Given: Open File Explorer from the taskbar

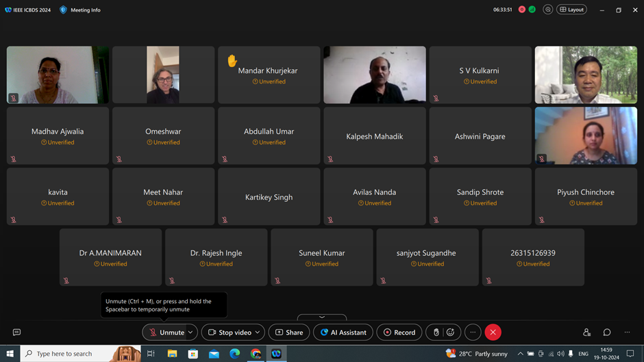Looking at the screenshot, I should pyautogui.click(x=172, y=353).
